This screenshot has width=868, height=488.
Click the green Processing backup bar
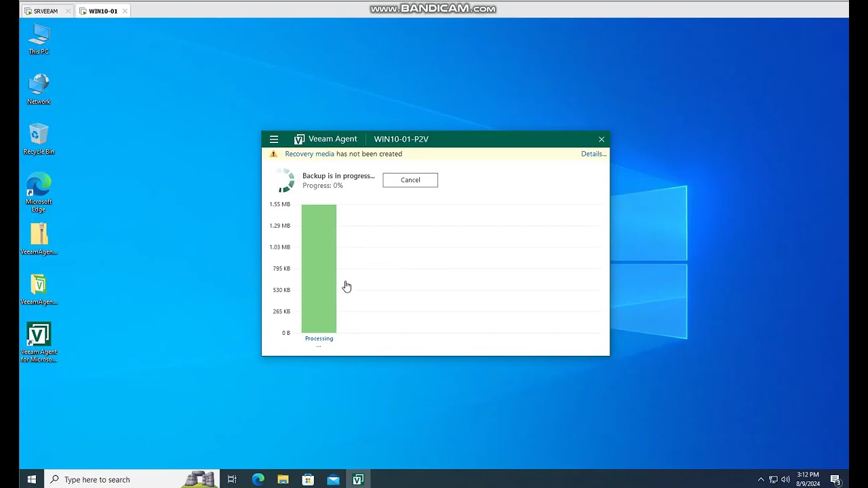[319, 268]
